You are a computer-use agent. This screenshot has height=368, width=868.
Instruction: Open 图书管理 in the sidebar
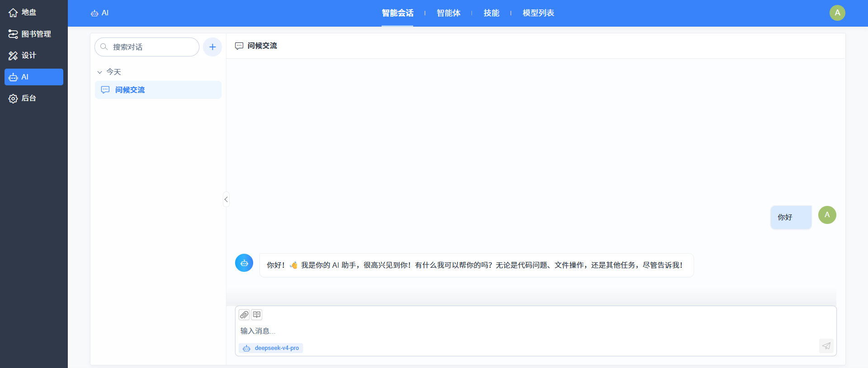point(34,34)
